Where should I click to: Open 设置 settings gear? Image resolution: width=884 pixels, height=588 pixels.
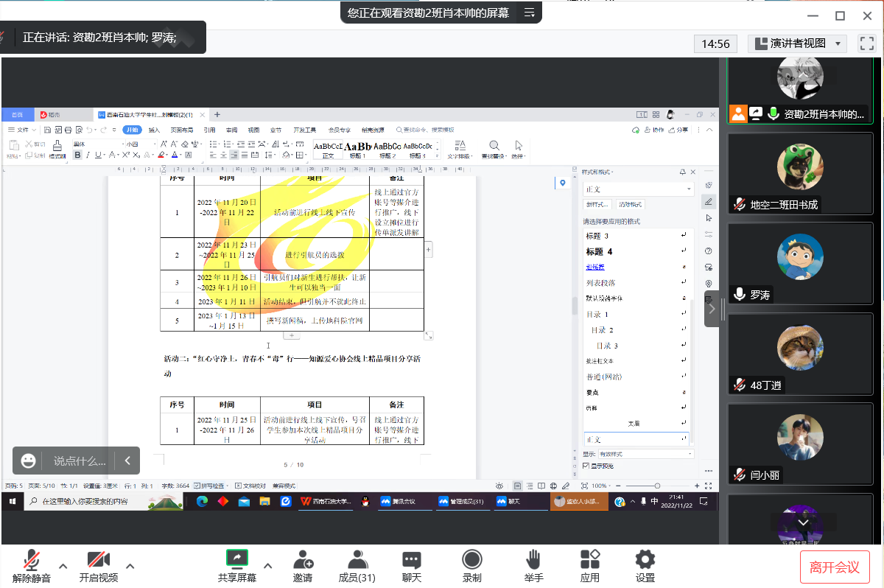pos(645,559)
